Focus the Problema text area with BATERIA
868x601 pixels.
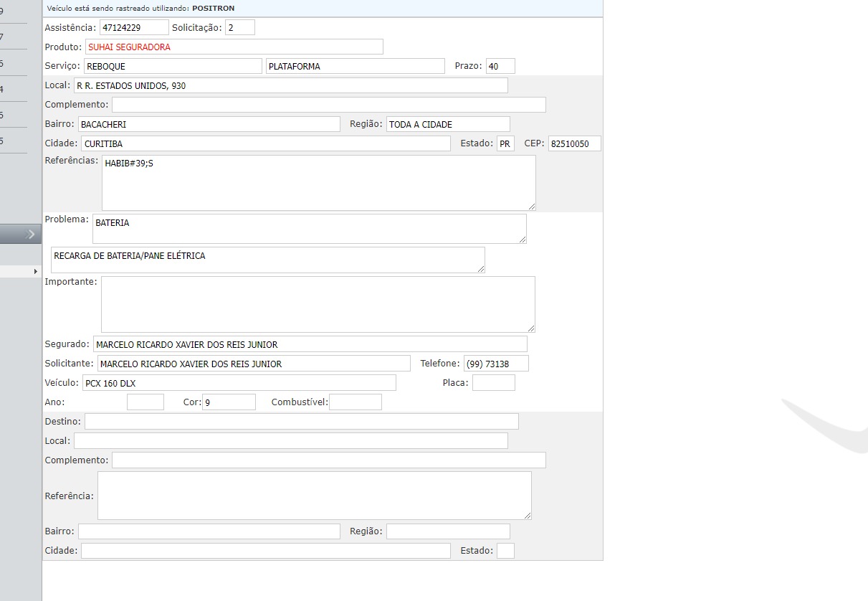309,229
